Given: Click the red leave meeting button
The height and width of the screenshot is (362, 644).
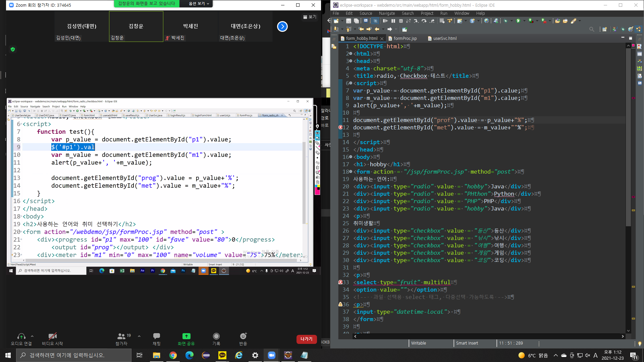Looking at the screenshot, I should click(306, 339).
